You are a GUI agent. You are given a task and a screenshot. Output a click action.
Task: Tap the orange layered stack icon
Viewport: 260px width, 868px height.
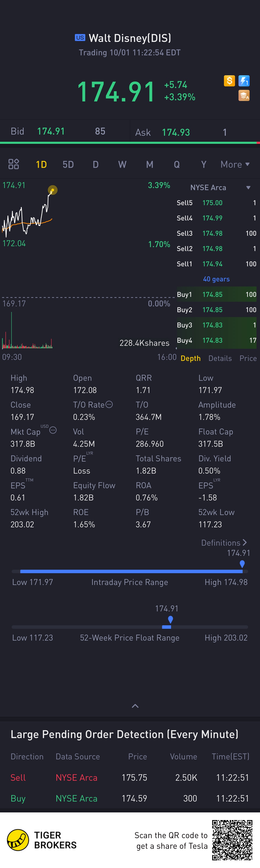coord(244,95)
